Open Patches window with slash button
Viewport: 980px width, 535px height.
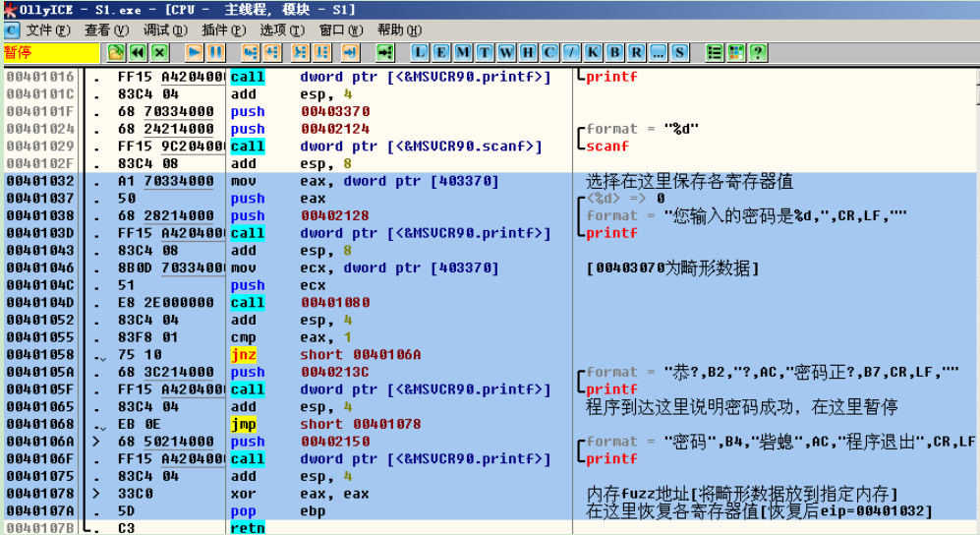coord(571,52)
